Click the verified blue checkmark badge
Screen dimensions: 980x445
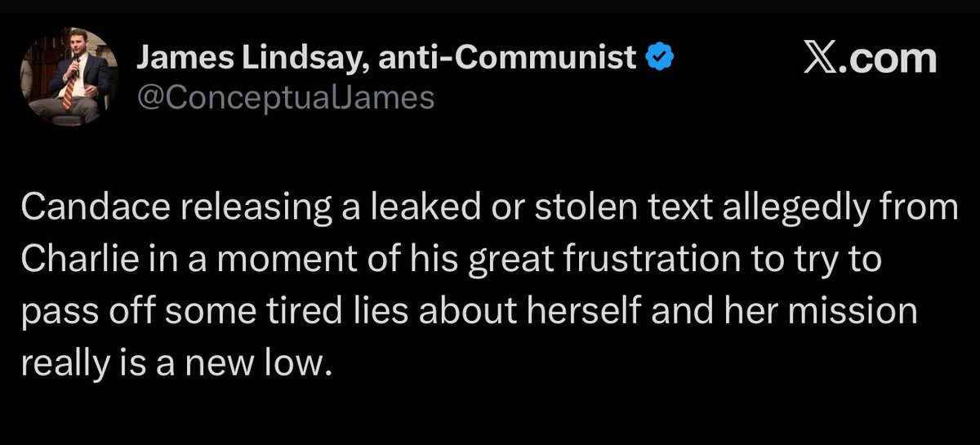click(x=660, y=57)
